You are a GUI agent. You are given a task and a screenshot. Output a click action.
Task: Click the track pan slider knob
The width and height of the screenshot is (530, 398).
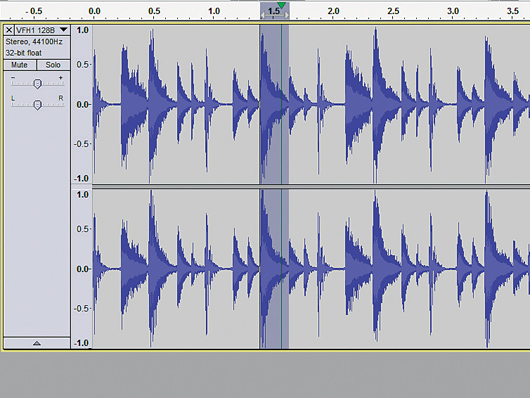38,105
